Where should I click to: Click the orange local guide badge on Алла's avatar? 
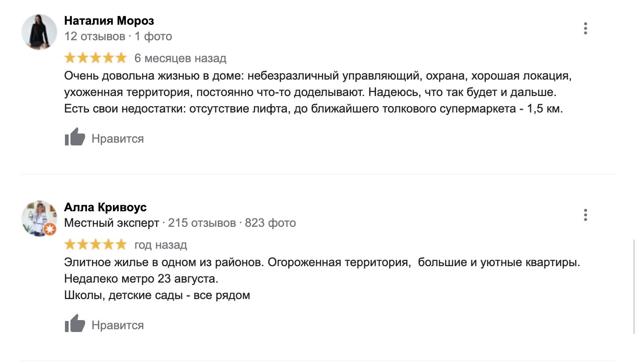click(51, 229)
